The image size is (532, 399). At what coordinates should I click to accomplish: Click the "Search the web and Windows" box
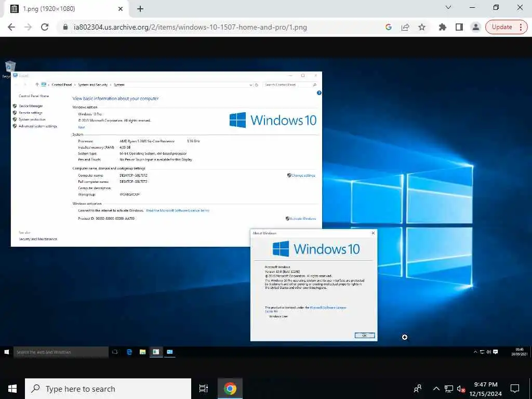click(x=61, y=352)
